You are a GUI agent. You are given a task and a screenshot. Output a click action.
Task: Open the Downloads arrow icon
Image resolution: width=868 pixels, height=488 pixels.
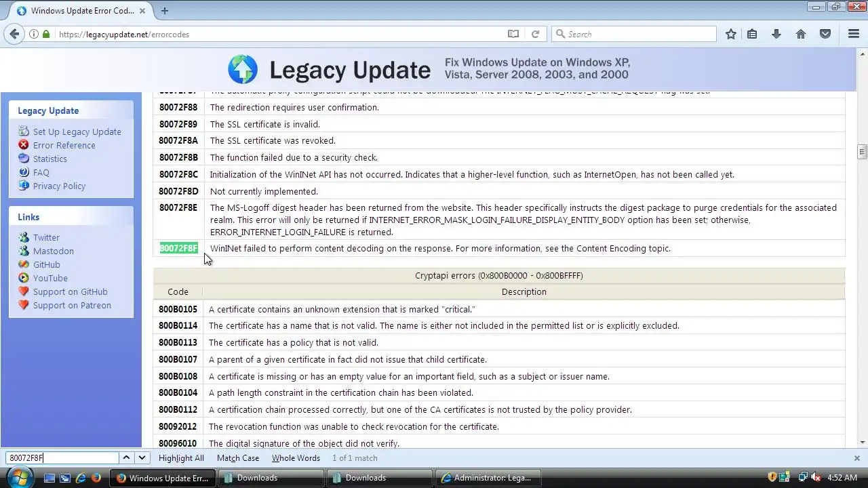(x=776, y=34)
